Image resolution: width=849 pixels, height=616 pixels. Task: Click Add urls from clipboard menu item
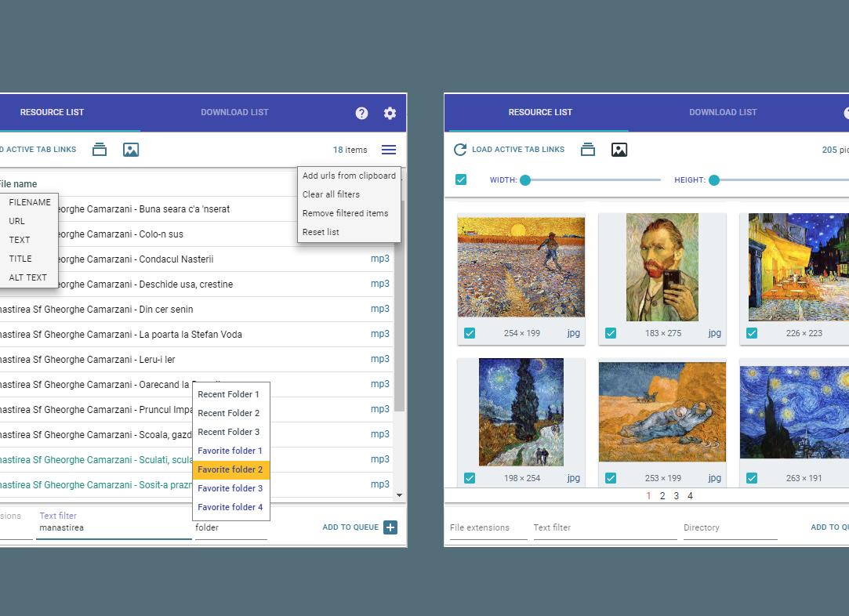click(x=349, y=176)
